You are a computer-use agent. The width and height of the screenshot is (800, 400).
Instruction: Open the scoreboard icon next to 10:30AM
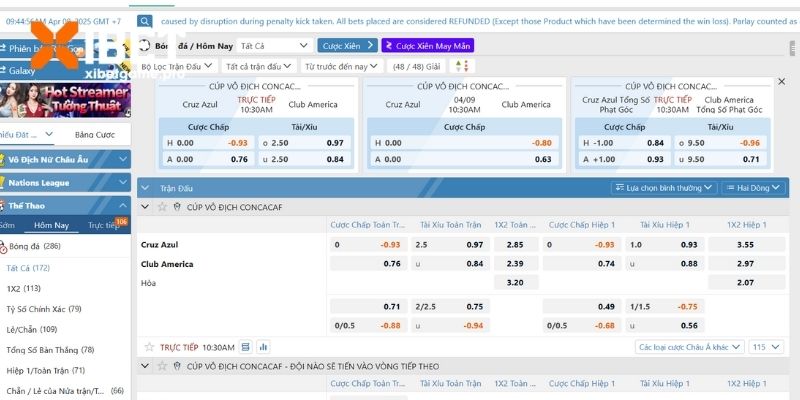[x=246, y=347]
